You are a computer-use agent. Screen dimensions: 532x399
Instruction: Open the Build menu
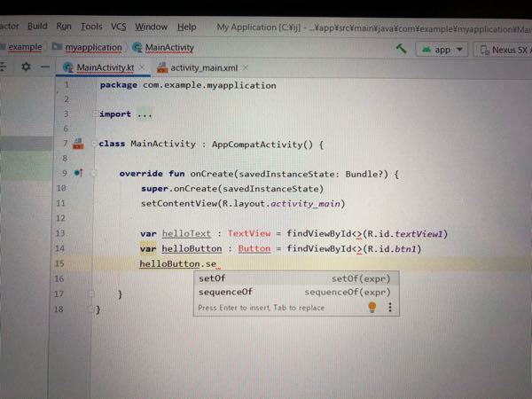pyautogui.click(x=37, y=27)
